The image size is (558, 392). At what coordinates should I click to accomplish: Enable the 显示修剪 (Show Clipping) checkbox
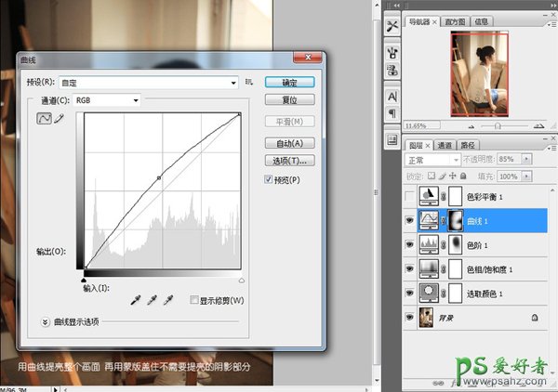(x=193, y=300)
